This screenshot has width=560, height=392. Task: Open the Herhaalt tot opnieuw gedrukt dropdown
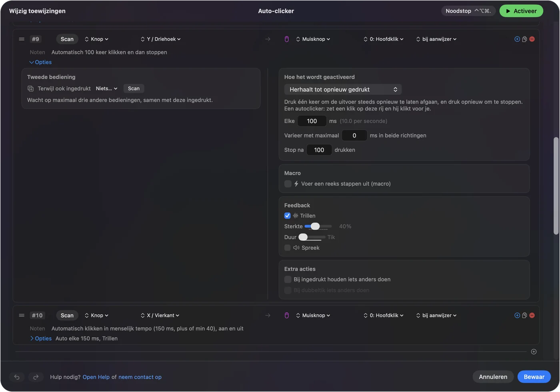coord(343,90)
